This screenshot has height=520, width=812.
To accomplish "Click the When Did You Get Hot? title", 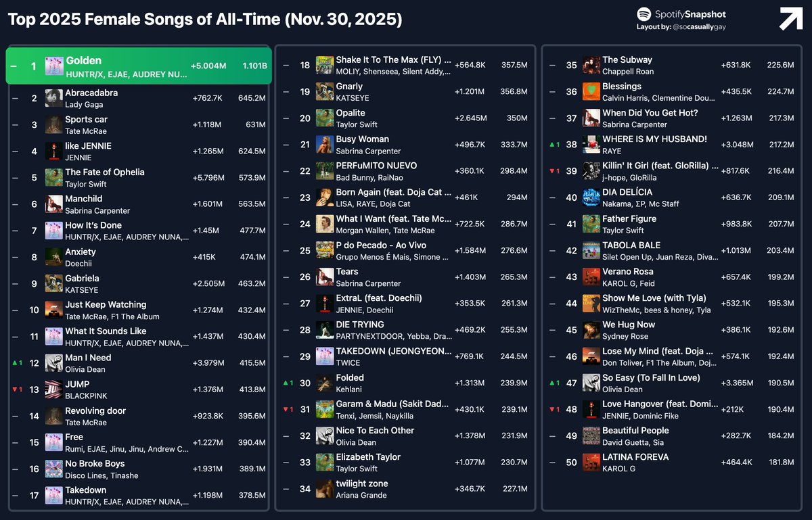I will click(x=650, y=113).
